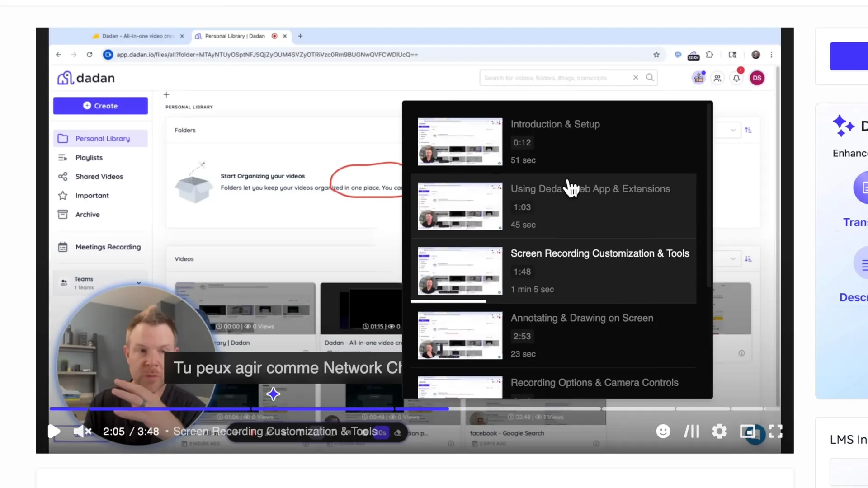Enable picture-in-picture mode in the player
868x488 pixels.
tap(748, 432)
